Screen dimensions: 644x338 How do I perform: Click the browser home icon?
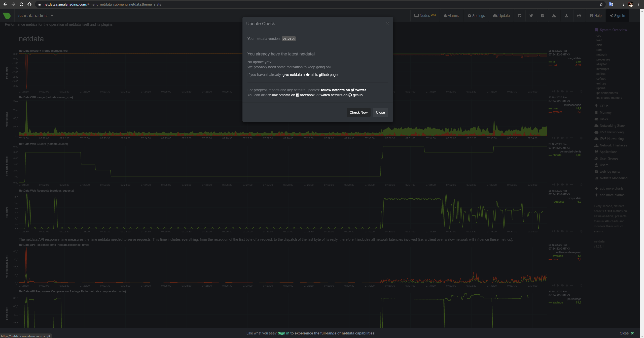(x=29, y=4)
